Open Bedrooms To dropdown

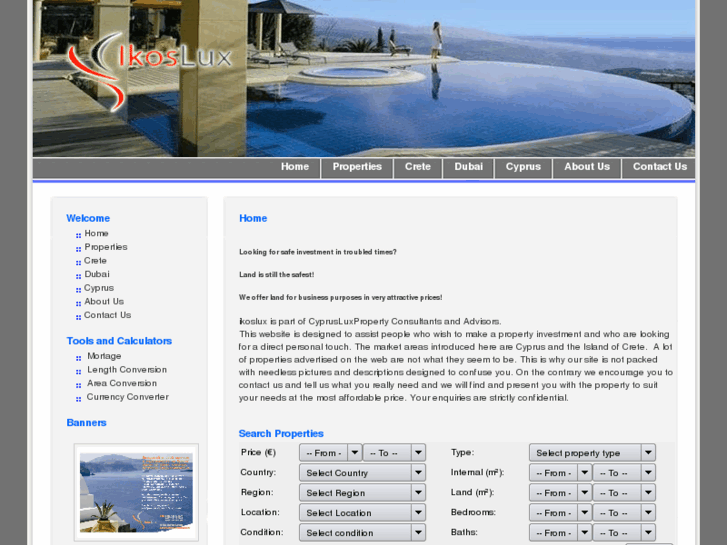pos(624,513)
